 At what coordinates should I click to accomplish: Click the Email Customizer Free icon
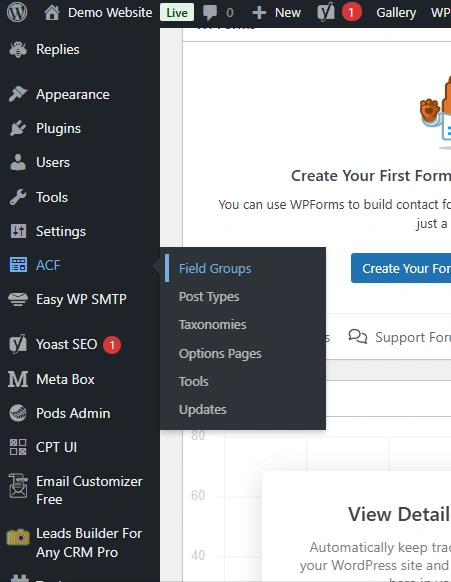(18, 486)
